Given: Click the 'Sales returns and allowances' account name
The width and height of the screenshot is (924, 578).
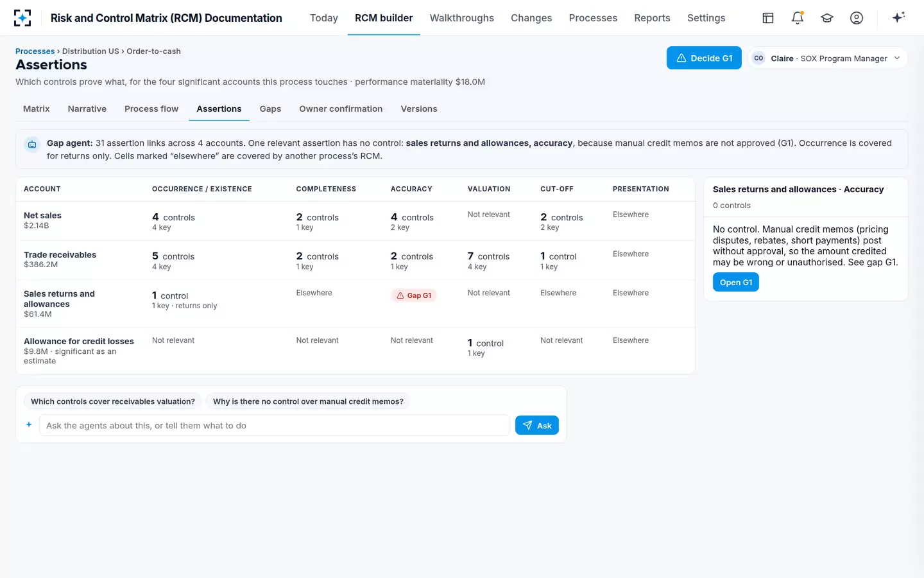Looking at the screenshot, I should [59, 299].
